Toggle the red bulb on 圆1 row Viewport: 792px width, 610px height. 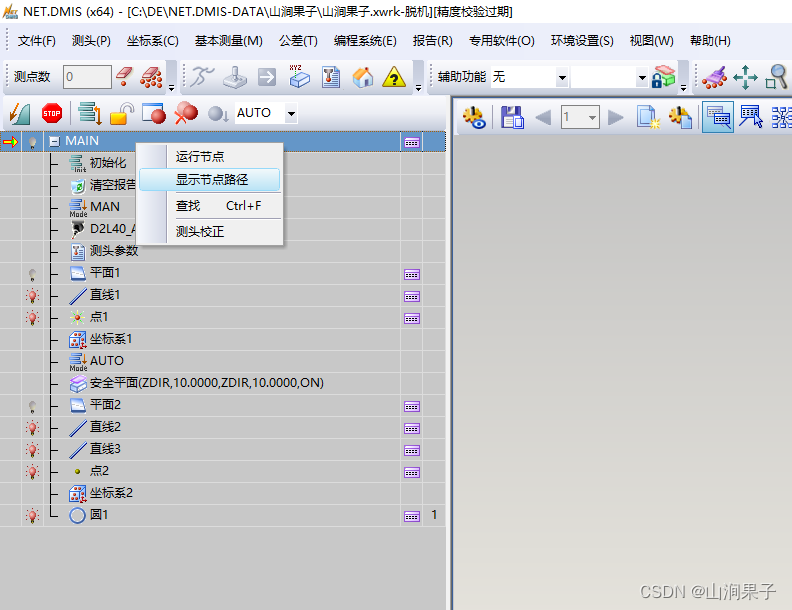(x=32, y=516)
